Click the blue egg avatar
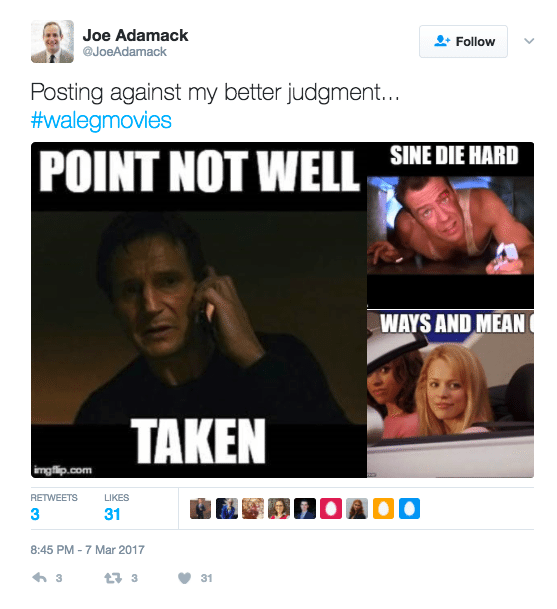Screen dimensions: 557x609 point(409,508)
